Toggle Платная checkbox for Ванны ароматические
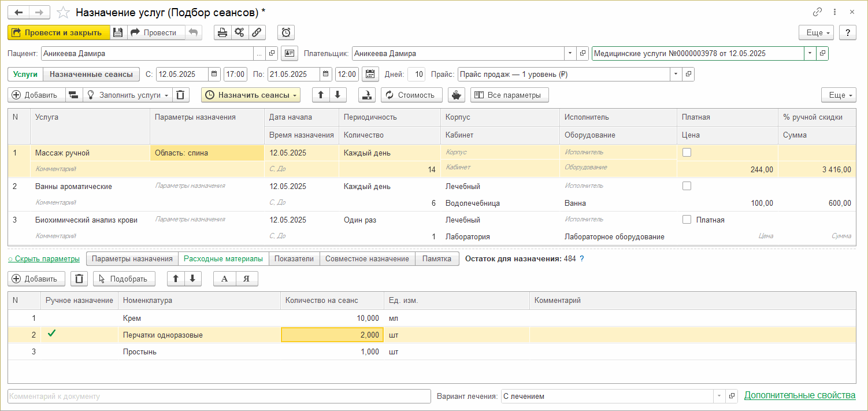 [x=687, y=186]
